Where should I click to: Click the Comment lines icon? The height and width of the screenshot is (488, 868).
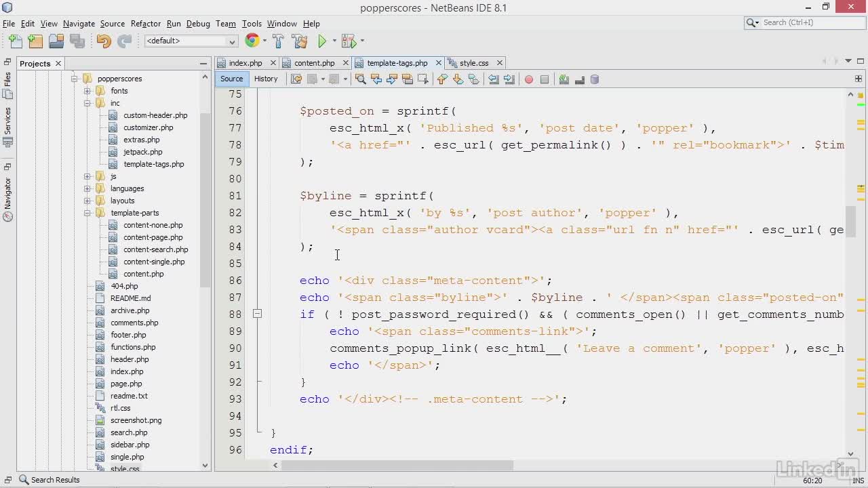tap(564, 79)
